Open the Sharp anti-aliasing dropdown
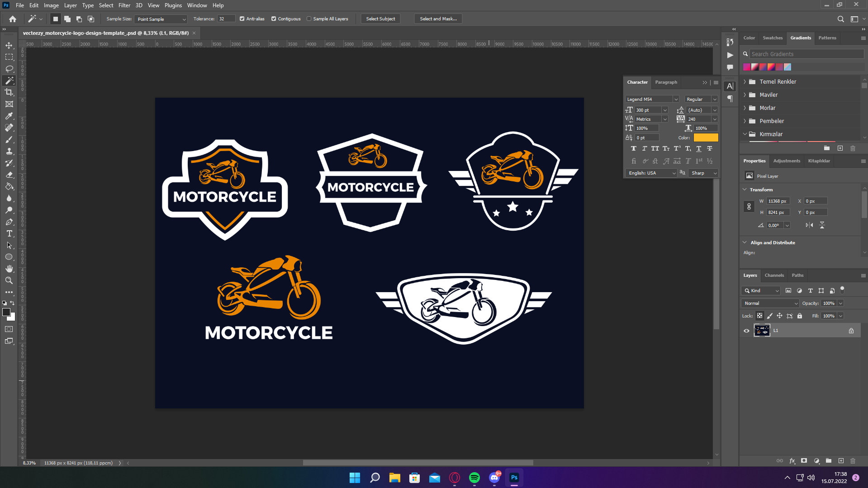This screenshot has height=488, width=868. tap(703, 173)
